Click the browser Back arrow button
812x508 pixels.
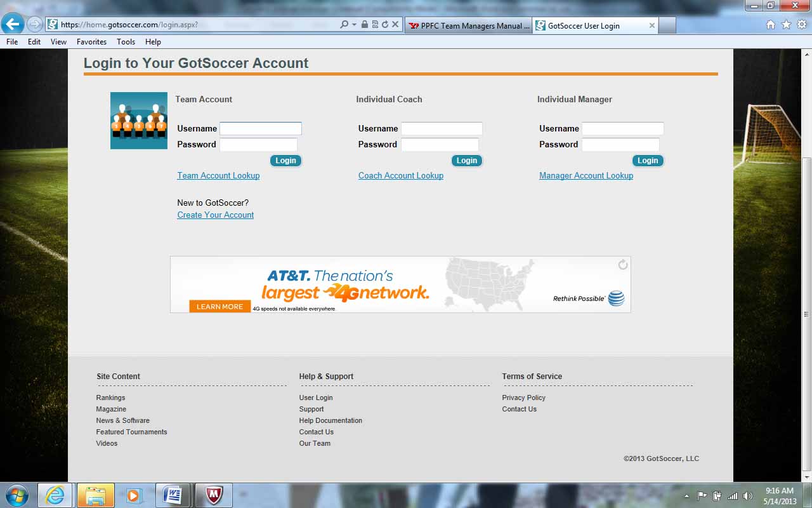(13, 24)
